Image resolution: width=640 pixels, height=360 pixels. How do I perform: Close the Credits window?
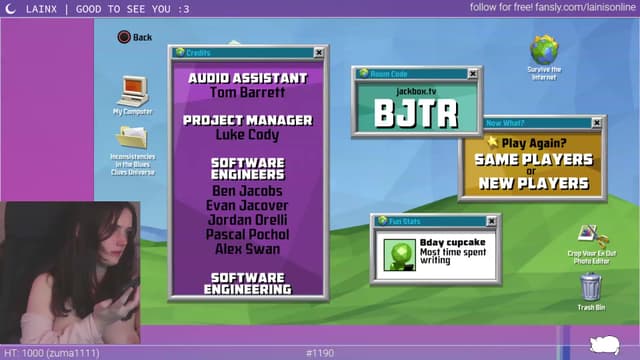pos(319,52)
